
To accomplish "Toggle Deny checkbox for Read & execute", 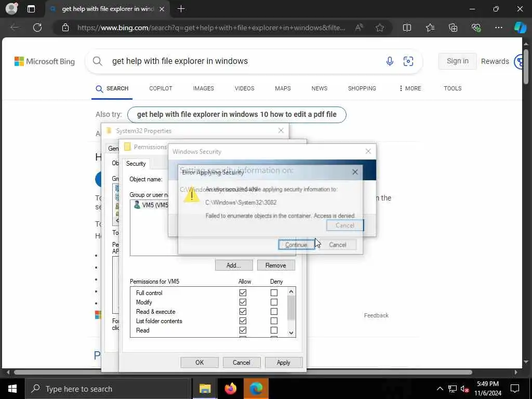I will pos(274,312).
